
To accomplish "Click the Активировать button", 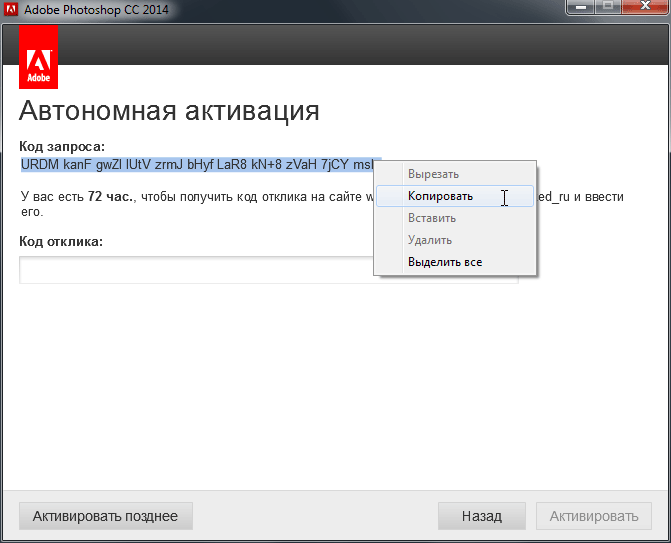I will pos(594,516).
